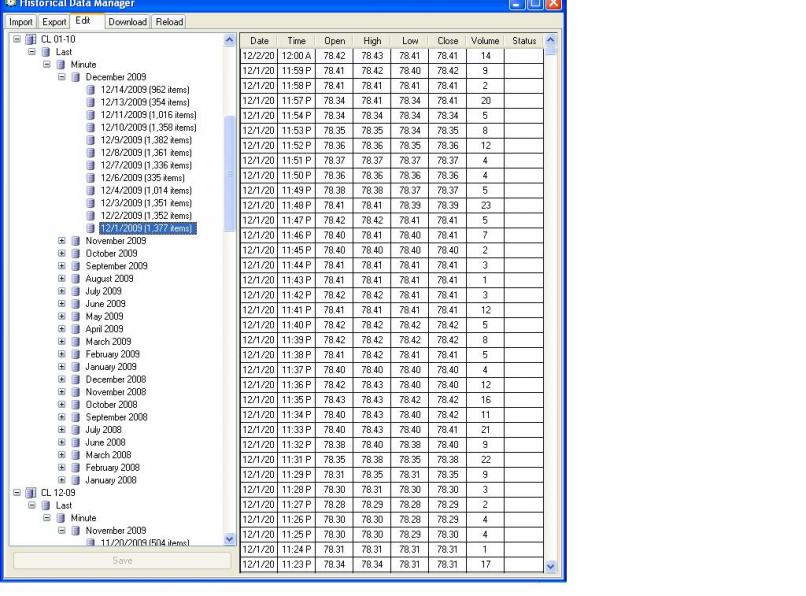This screenshot has width=806, height=596.
Task: Expand the October 2009 node
Action: click(x=62, y=254)
